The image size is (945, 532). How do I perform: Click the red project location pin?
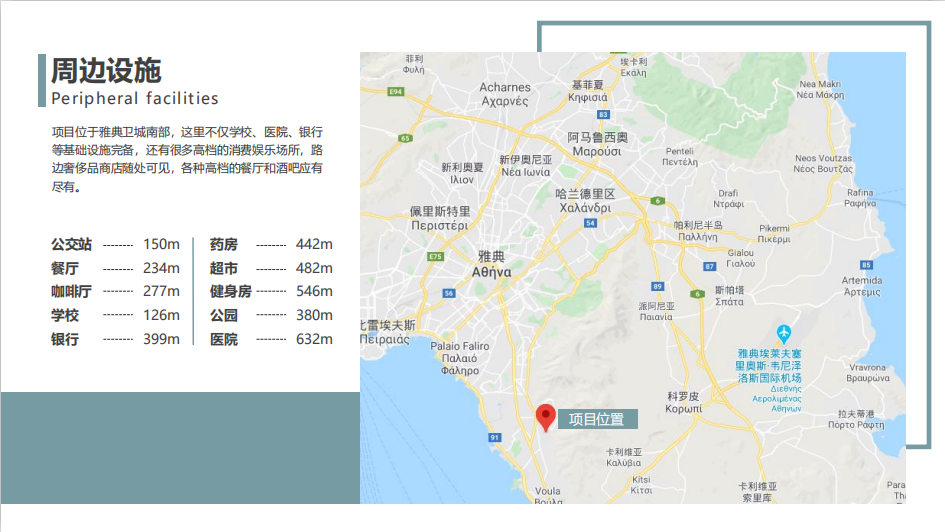[x=546, y=416]
